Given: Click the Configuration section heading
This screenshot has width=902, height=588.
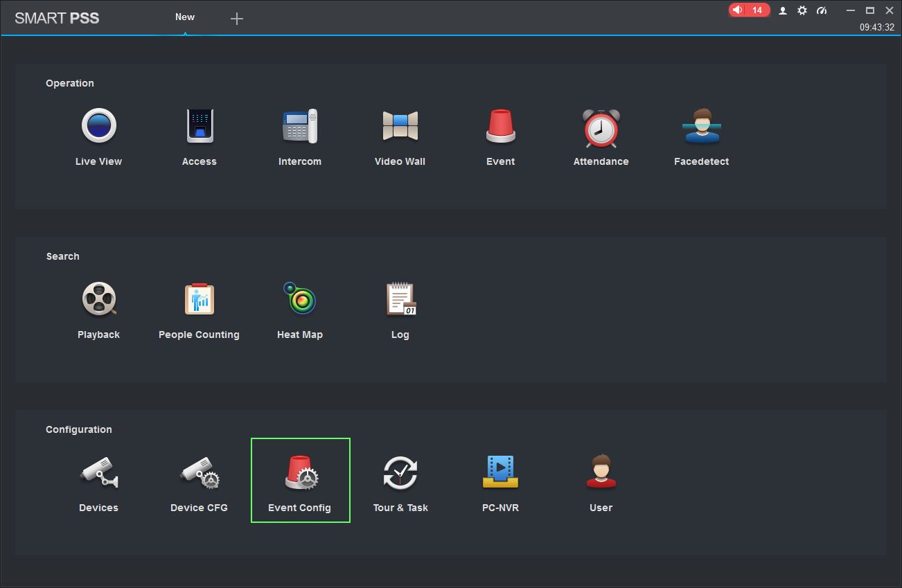Looking at the screenshot, I should coord(79,429).
